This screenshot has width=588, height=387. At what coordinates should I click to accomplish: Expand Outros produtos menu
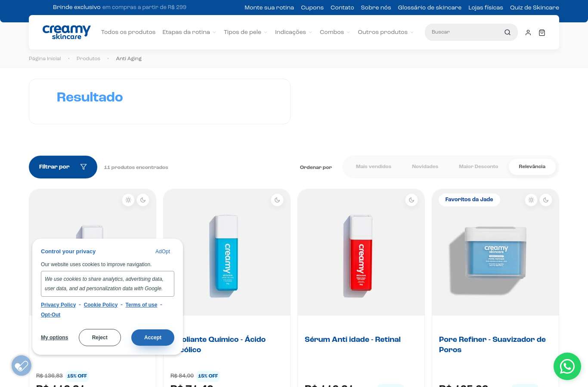pos(386,32)
